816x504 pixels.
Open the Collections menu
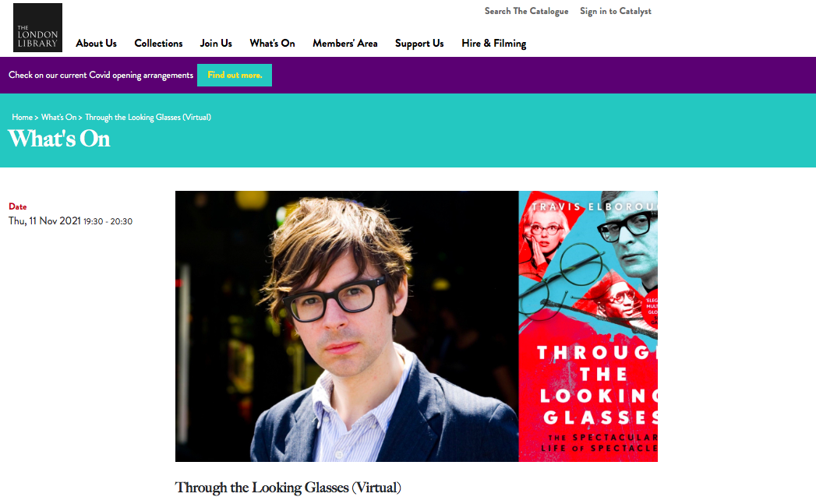tap(158, 43)
